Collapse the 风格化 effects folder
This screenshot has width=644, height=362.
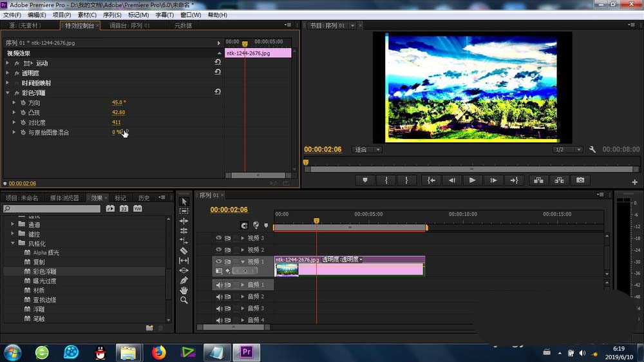click(x=13, y=243)
